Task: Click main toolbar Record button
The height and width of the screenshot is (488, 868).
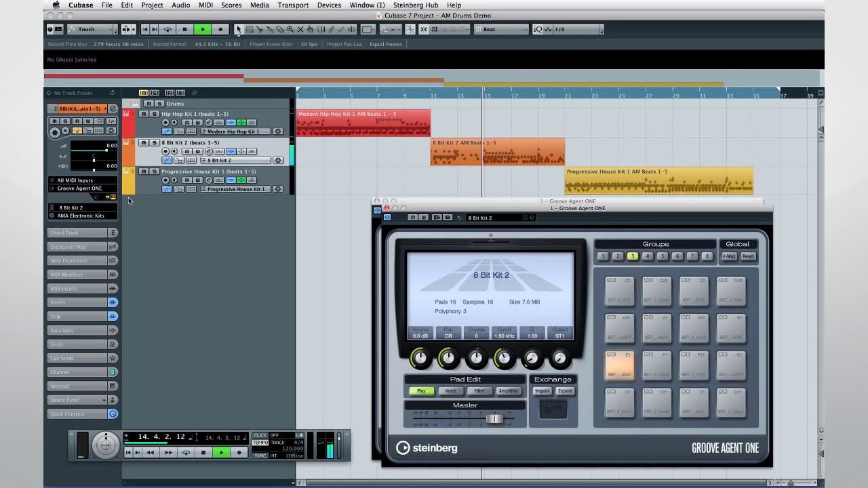Action: tap(220, 29)
